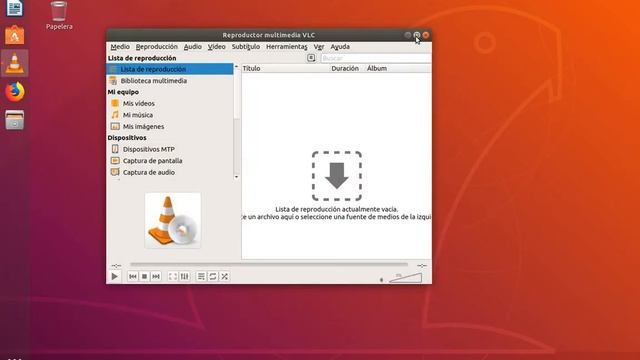Click the drop-file arrow placeholder
The width and height of the screenshot is (640, 360).
tap(337, 176)
